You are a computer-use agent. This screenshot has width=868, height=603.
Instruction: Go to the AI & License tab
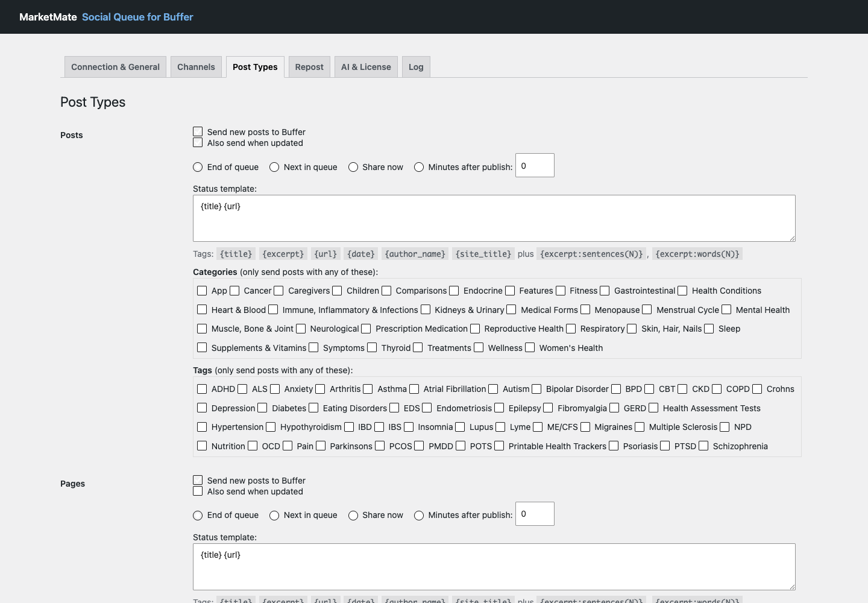click(x=366, y=67)
